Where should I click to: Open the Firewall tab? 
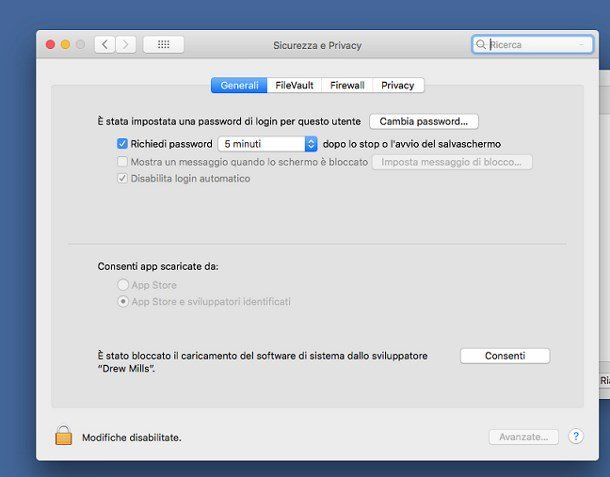347,85
